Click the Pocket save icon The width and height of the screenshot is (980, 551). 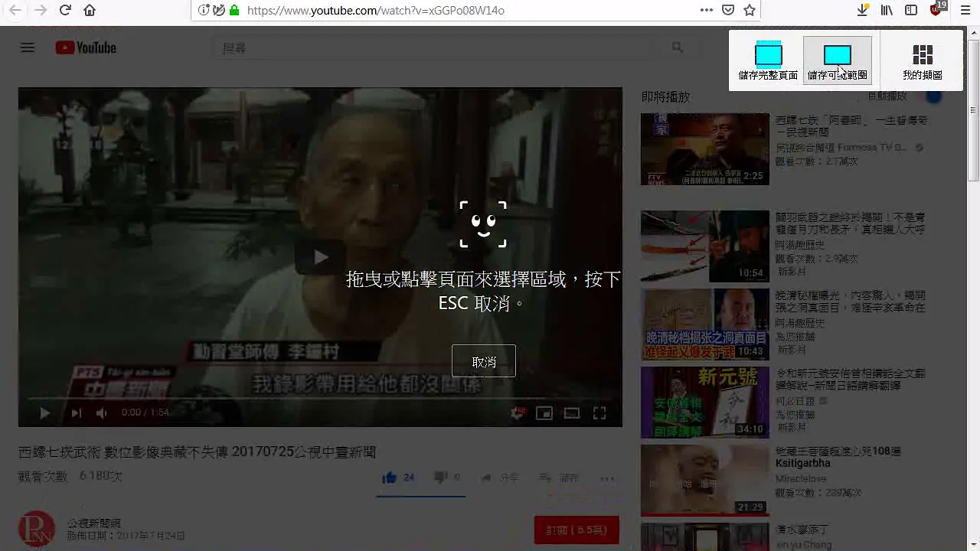click(728, 10)
